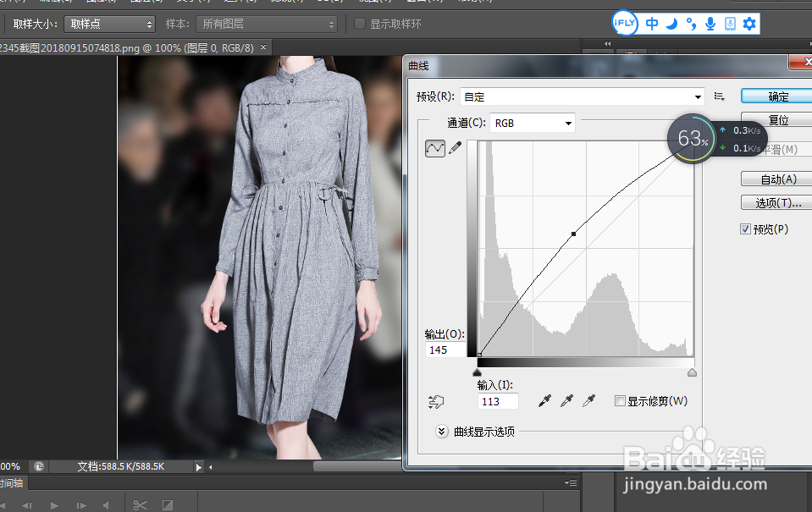The width and height of the screenshot is (812, 512).
Task: Click the scissors icon in the timeline controls
Action: click(141, 503)
